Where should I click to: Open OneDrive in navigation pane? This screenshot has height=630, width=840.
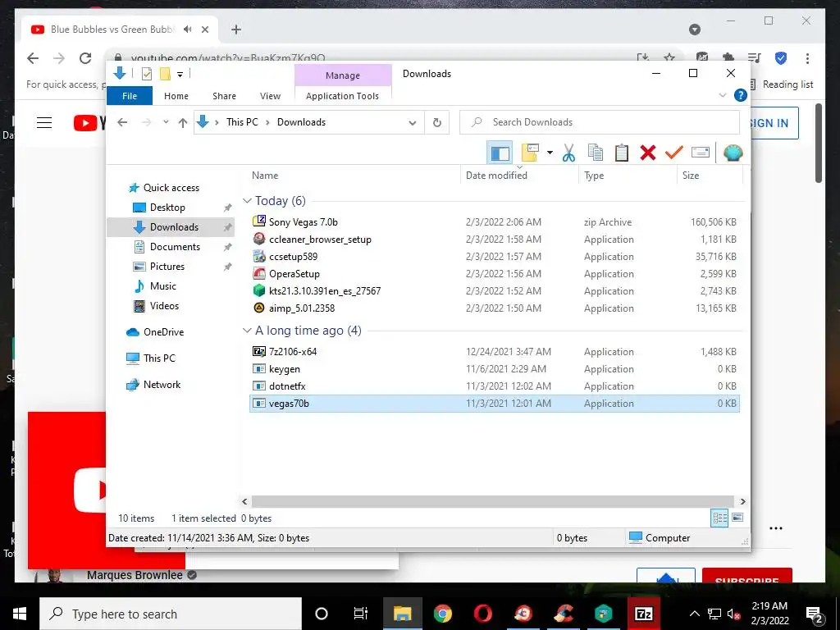tap(163, 332)
